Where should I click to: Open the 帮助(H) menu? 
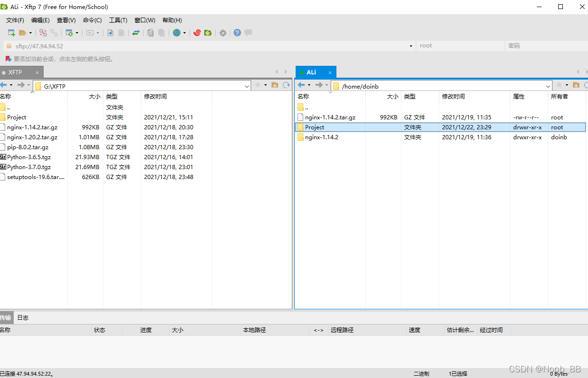(172, 20)
